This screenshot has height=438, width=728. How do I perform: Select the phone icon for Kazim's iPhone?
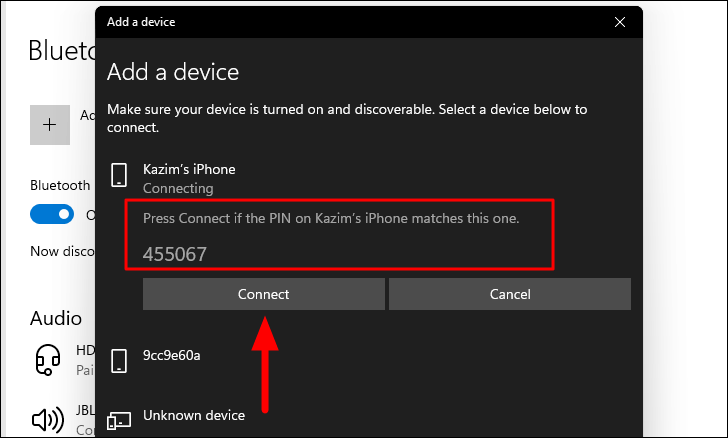119,175
